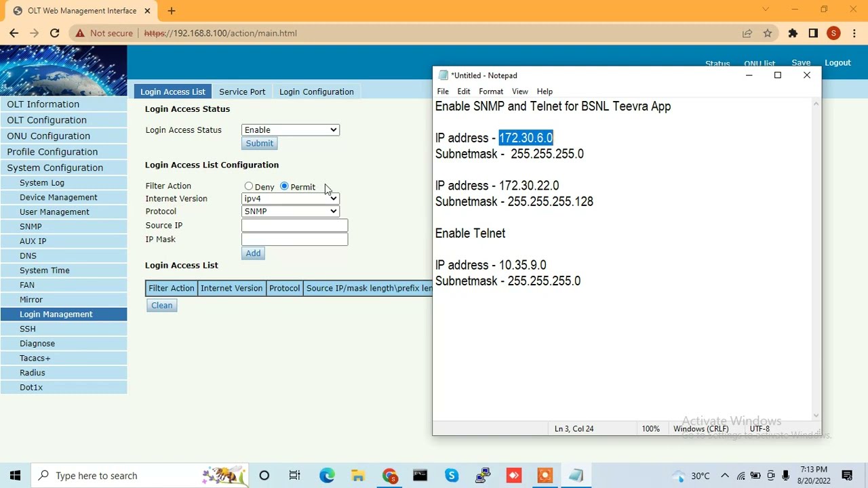The image size is (868, 488).
Task: Clean the Login Access List
Action: click(x=161, y=306)
